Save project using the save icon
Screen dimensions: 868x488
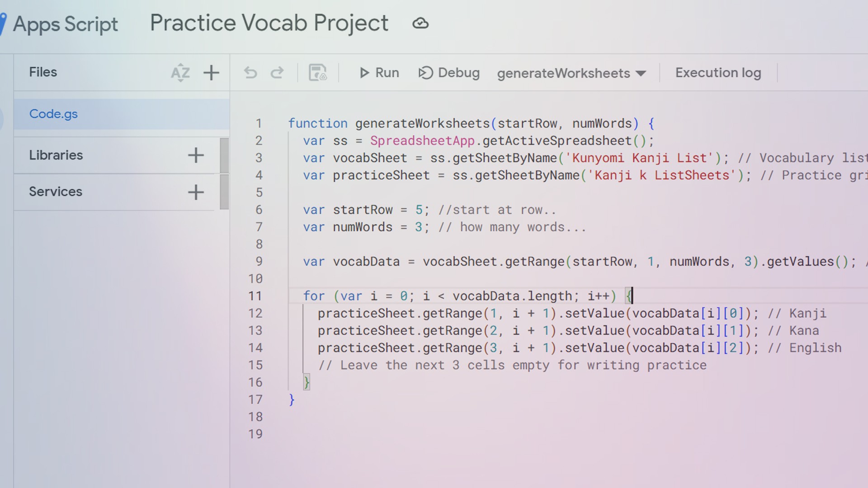[317, 73]
